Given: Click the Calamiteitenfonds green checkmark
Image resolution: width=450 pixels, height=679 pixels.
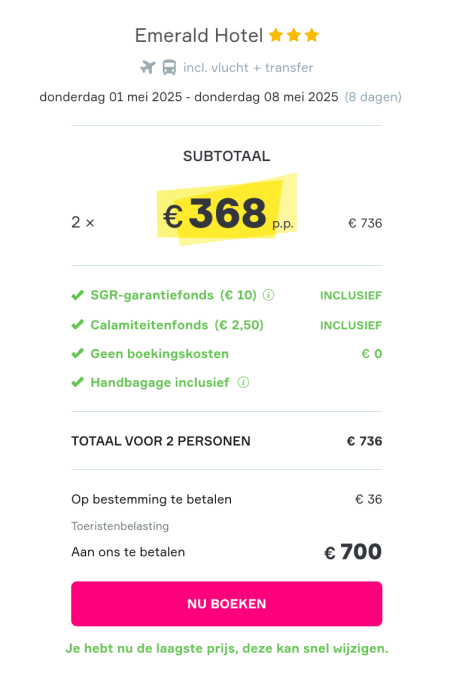Looking at the screenshot, I should [x=78, y=325].
